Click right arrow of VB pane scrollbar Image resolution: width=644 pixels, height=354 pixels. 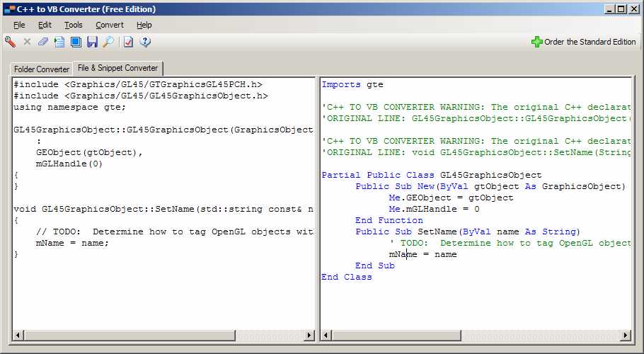pyautogui.click(x=625, y=335)
